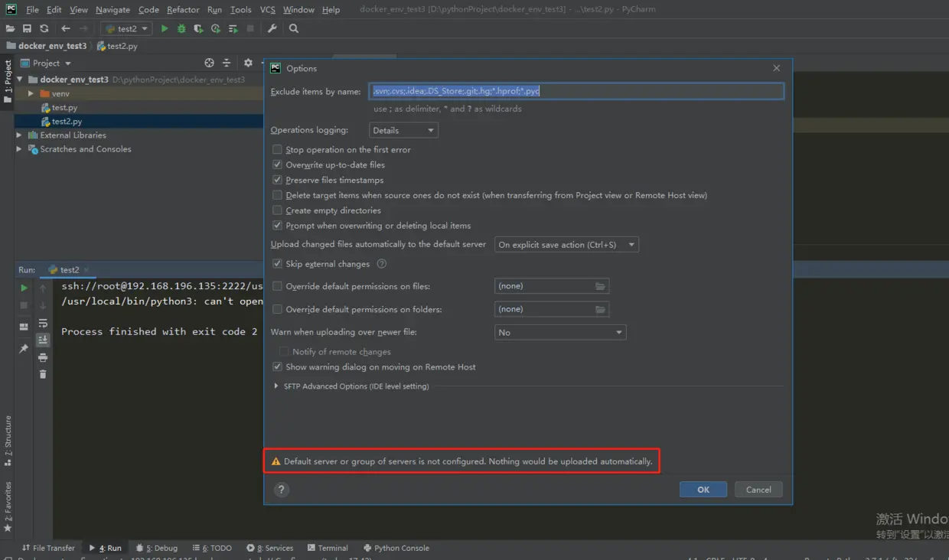Open settings via the wrench toolbar icon
This screenshot has height=560, width=949.
pyautogui.click(x=272, y=28)
